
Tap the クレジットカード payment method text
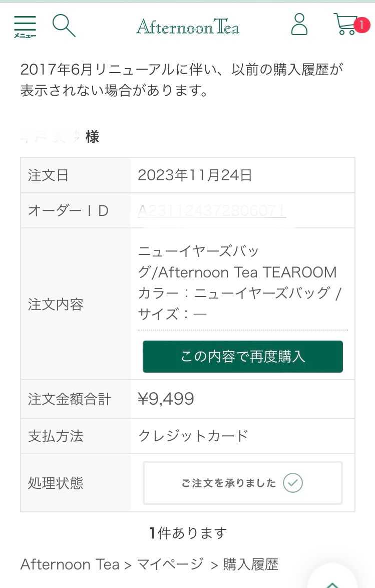193,436
